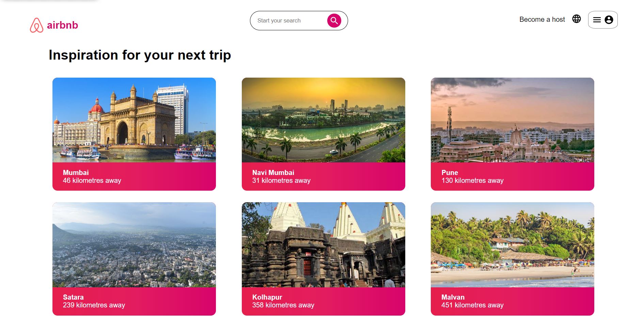Click the 130 kilometres away text under Pune
The height and width of the screenshot is (319, 644).
pos(472,181)
